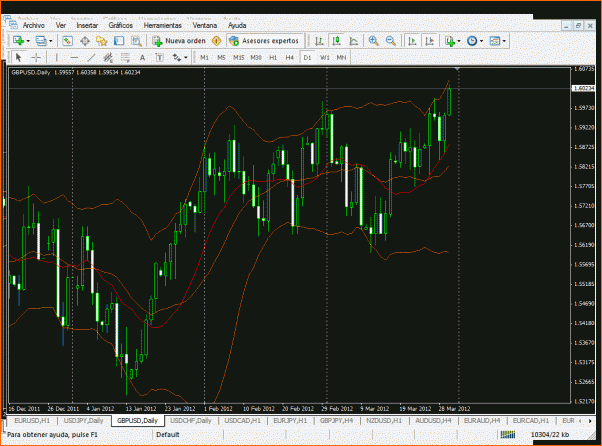Screen dimensions: 602x446
Task: Select the text label T tool
Action: point(159,58)
